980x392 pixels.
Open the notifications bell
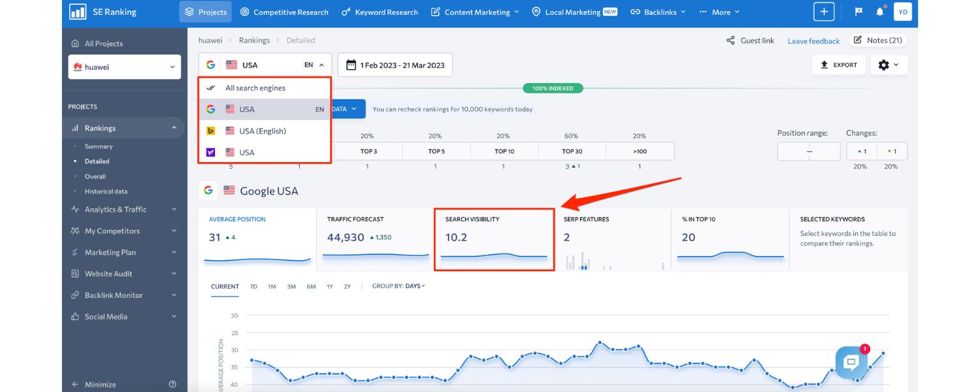(878, 11)
